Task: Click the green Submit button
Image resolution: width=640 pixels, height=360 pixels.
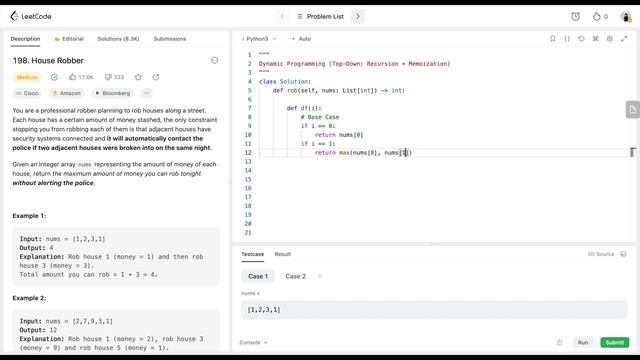Action: 615,342
